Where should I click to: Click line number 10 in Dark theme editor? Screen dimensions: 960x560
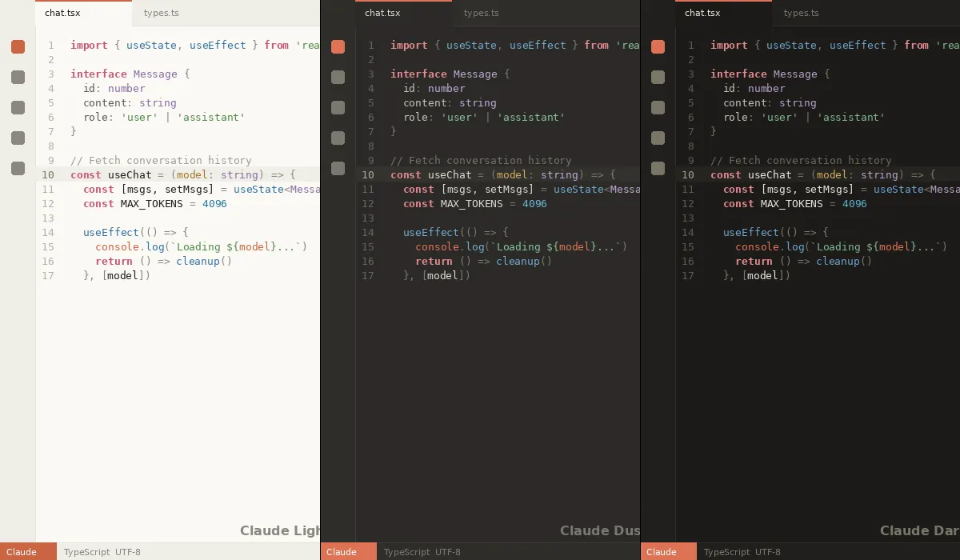688,175
